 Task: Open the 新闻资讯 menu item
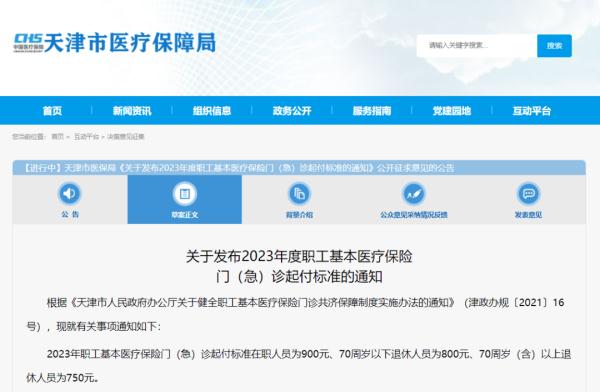[132, 111]
